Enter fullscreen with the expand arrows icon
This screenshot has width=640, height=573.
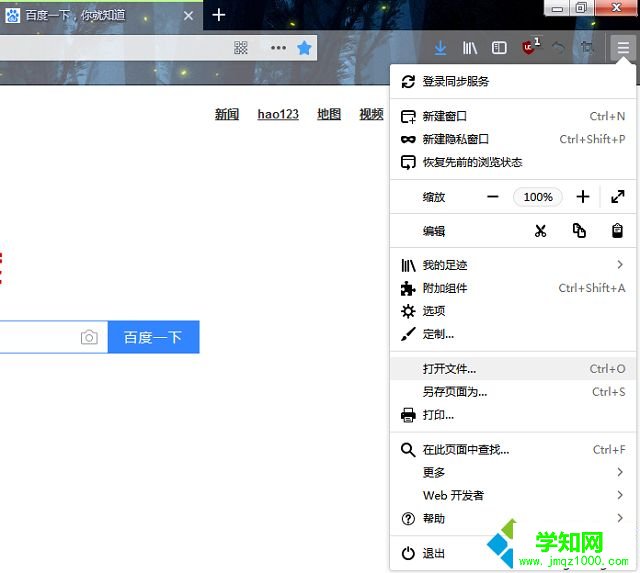pyautogui.click(x=618, y=197)
